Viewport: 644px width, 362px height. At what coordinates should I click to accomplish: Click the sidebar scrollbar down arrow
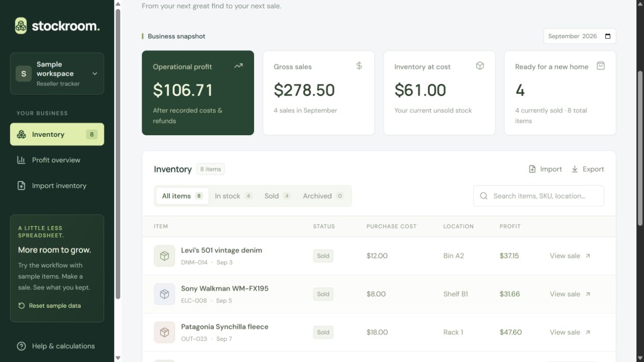(x=118, y=358)
